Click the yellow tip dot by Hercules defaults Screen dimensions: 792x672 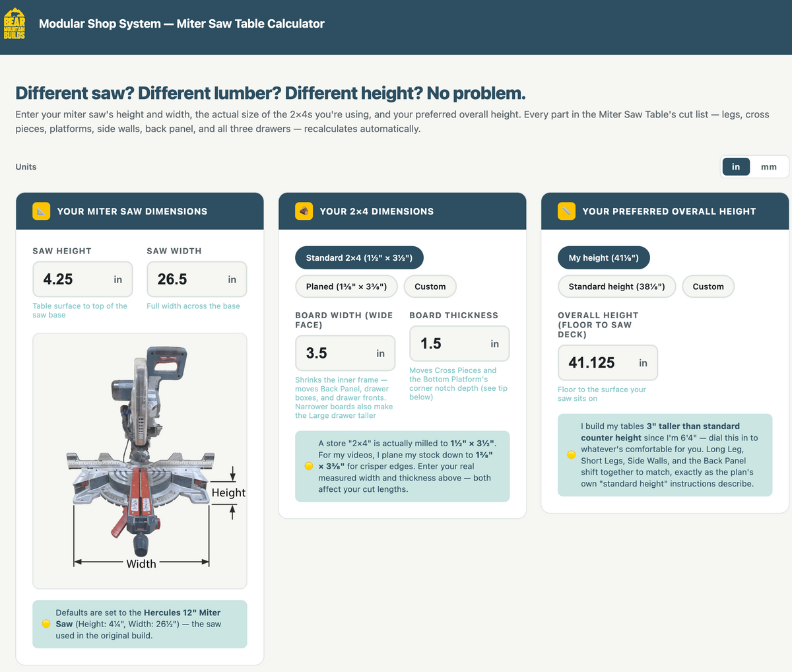(46, 624)
